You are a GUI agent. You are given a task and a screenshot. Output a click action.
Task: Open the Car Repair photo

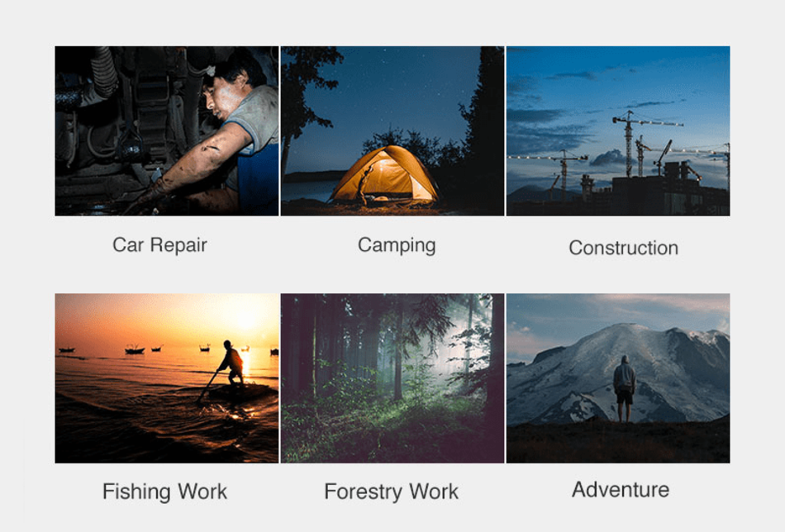point(167,131)
